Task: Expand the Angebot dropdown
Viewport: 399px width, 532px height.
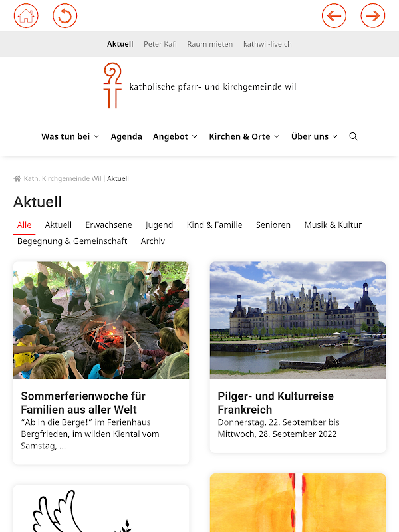Action: coord(175,136)
